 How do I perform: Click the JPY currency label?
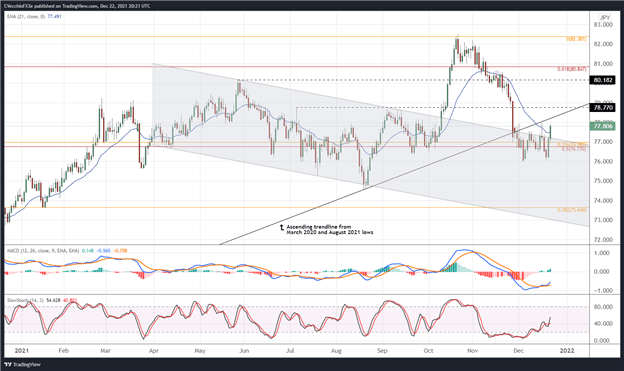604,17
